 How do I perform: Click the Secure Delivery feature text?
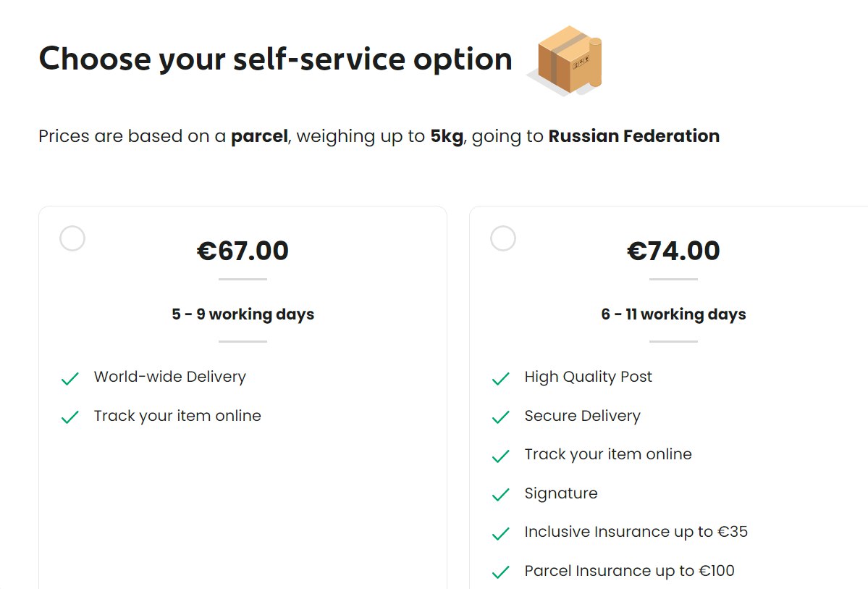point(582,416)
